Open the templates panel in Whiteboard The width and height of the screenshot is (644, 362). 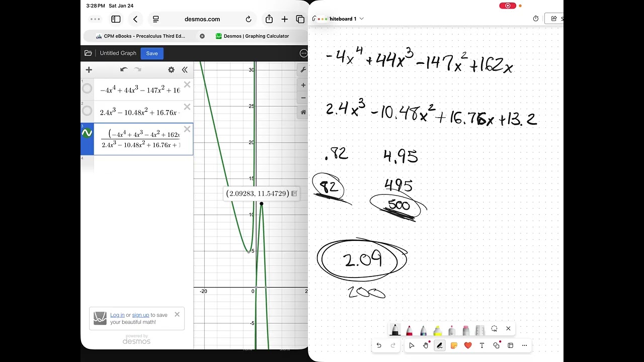510,345
